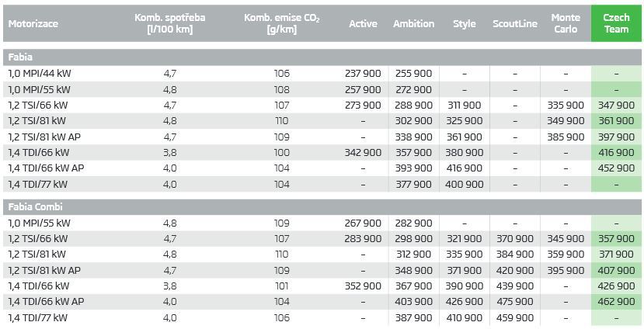
Task: Select the Fabia Combi section heading row
Action: (34, 207)
